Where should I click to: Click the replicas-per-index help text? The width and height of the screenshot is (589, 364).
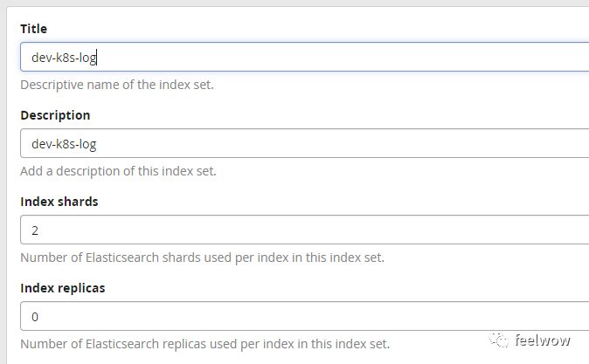[204, 343]
